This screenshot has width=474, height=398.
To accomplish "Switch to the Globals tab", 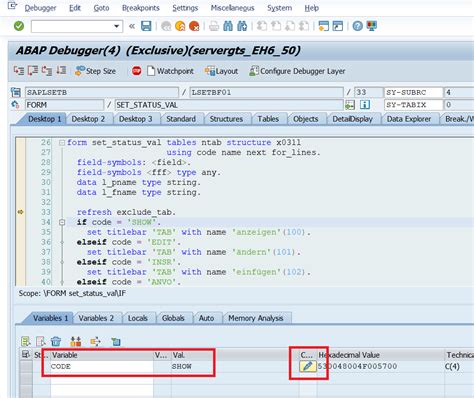I will [x=173, y=318].
